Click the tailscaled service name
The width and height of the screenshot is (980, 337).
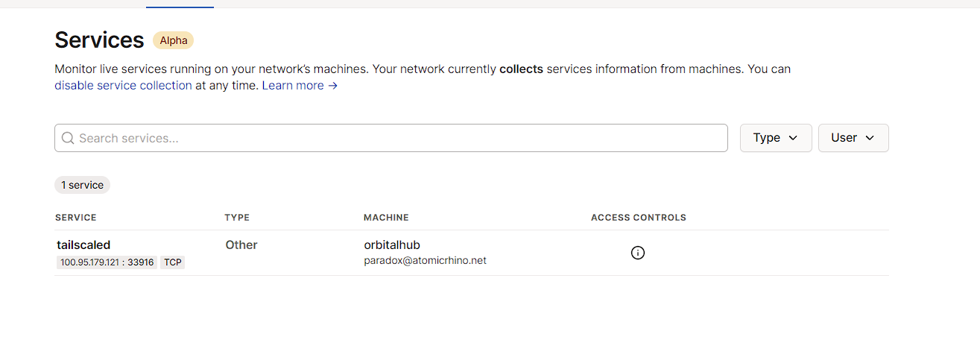point(83,245)
